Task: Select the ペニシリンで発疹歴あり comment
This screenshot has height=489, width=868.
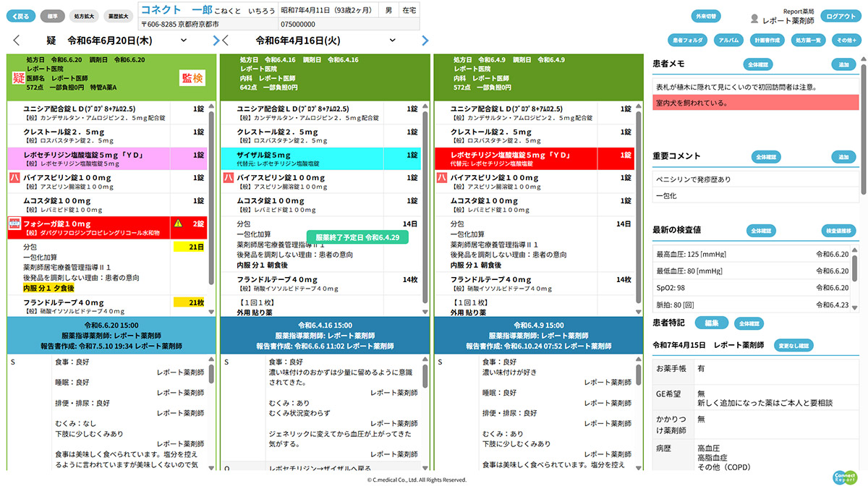Action: pos(755,179)
